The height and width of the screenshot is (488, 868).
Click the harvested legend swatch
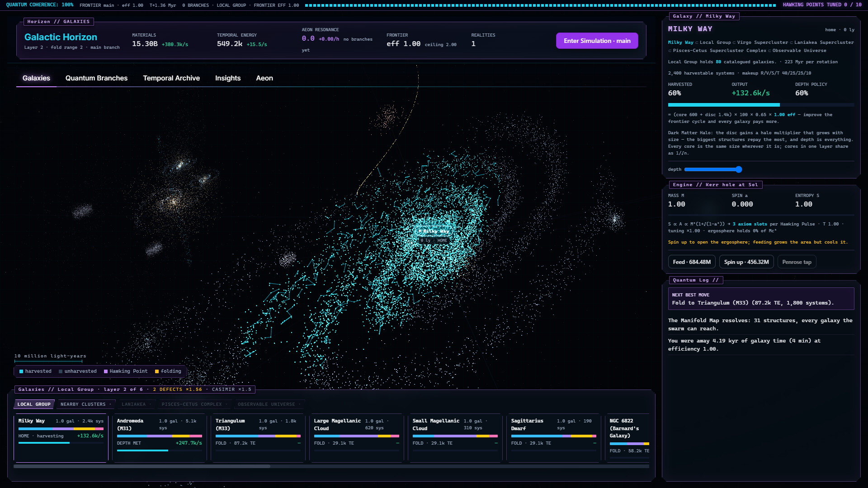(x=21, y=371)
